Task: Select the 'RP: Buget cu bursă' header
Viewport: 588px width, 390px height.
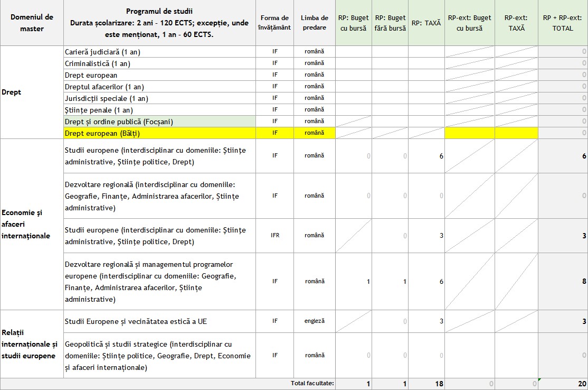Action: (354, 23)
